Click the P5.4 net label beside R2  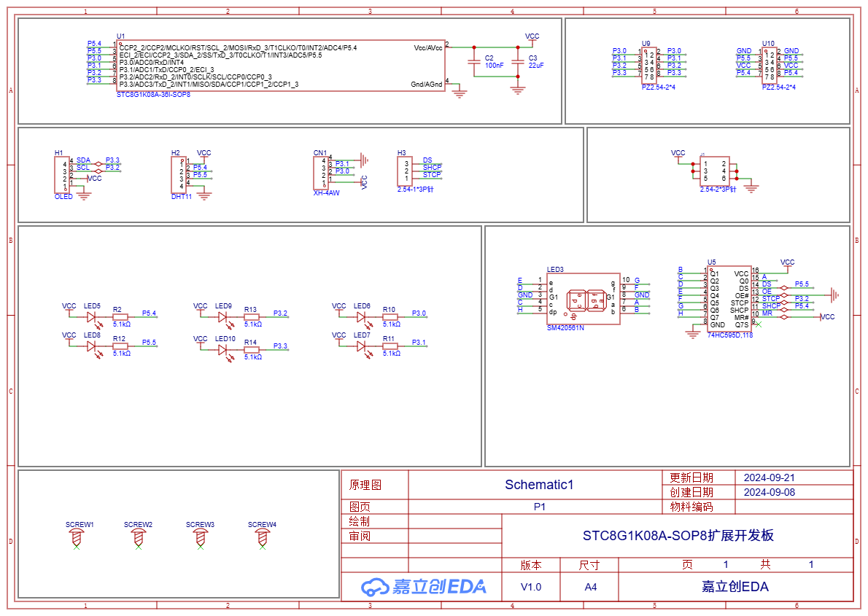149,313
